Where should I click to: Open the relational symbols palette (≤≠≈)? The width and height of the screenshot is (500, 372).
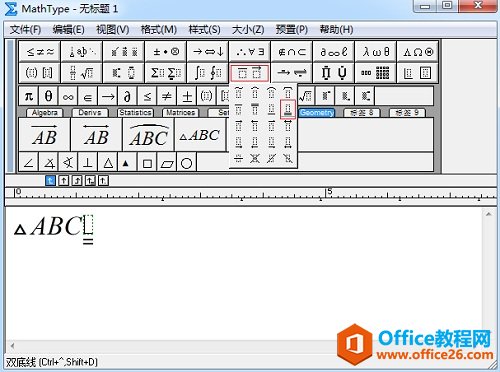[x=40, y=52]
